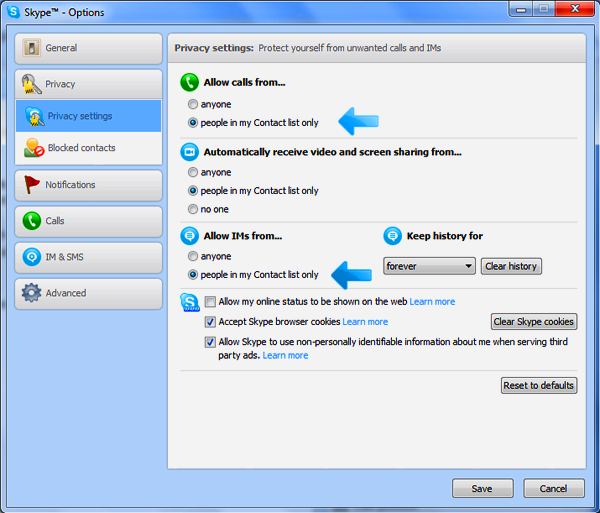Image resolution: width=600 pixels, height=513 pixels.
Task: Select 'anyone' for automatic video and screen sharing
Action: (x=193, y=172)
